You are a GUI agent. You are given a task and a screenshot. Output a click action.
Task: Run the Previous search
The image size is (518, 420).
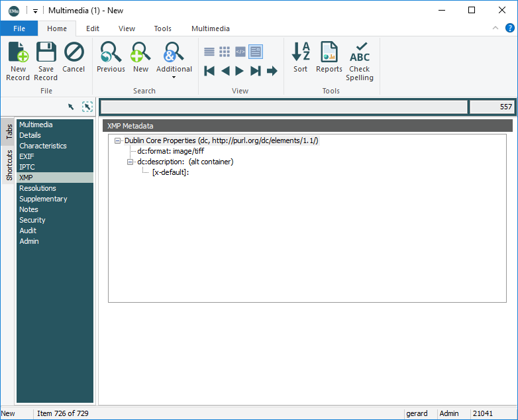[x=111, y=58]
